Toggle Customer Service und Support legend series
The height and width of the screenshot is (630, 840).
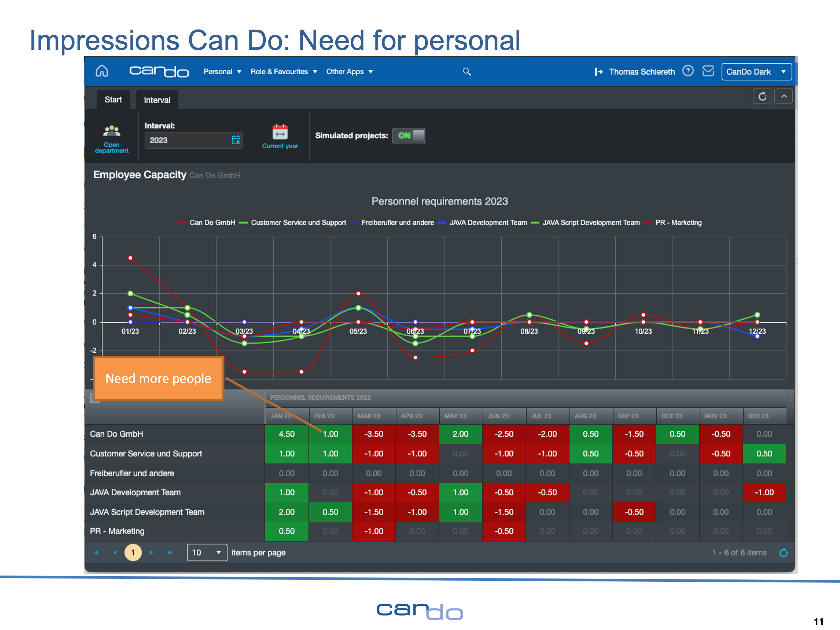pos(293,223)
